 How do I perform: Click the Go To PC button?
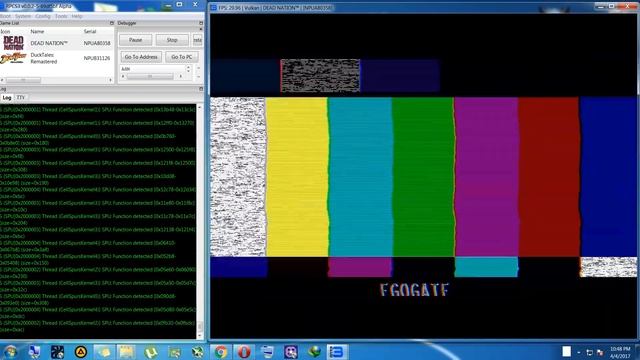click(182, 57)
